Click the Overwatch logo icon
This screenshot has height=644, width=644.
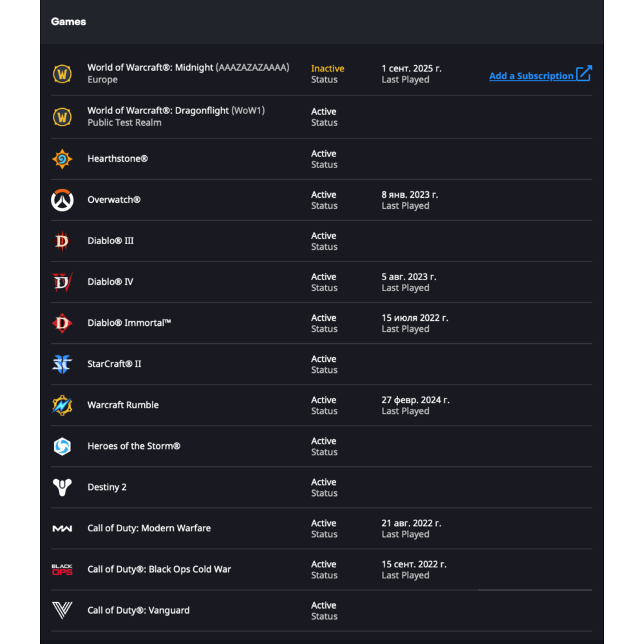62,200
